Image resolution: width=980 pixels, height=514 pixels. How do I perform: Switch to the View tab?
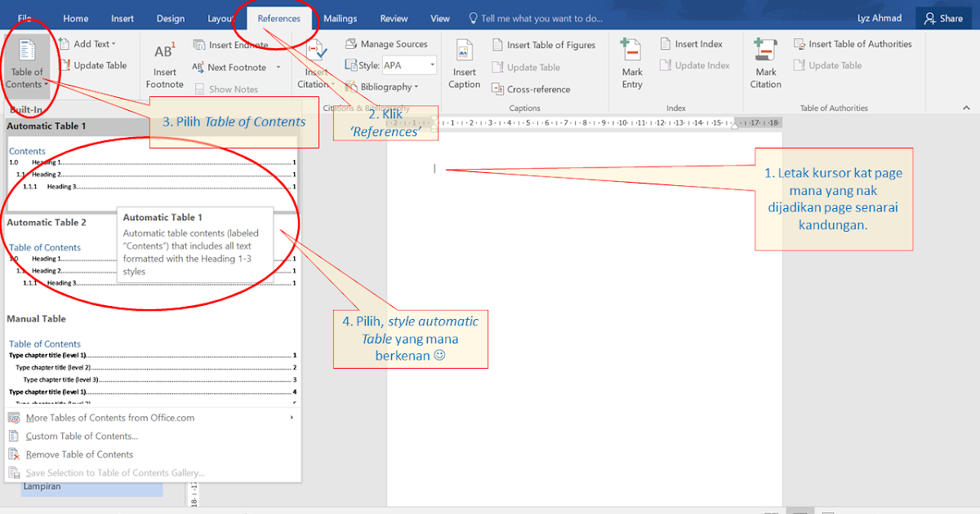point(440,18)
